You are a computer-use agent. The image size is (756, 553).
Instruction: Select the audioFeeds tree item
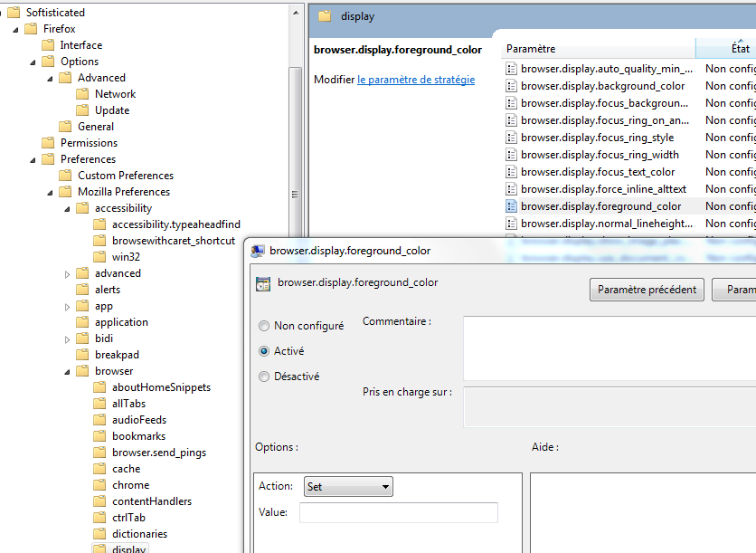point(139,420)
